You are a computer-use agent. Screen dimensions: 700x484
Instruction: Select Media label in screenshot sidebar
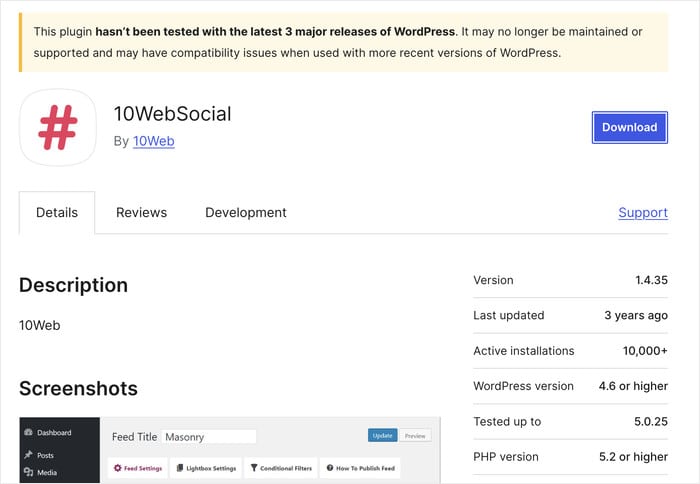pyautogui.click(x=47, y=472)
